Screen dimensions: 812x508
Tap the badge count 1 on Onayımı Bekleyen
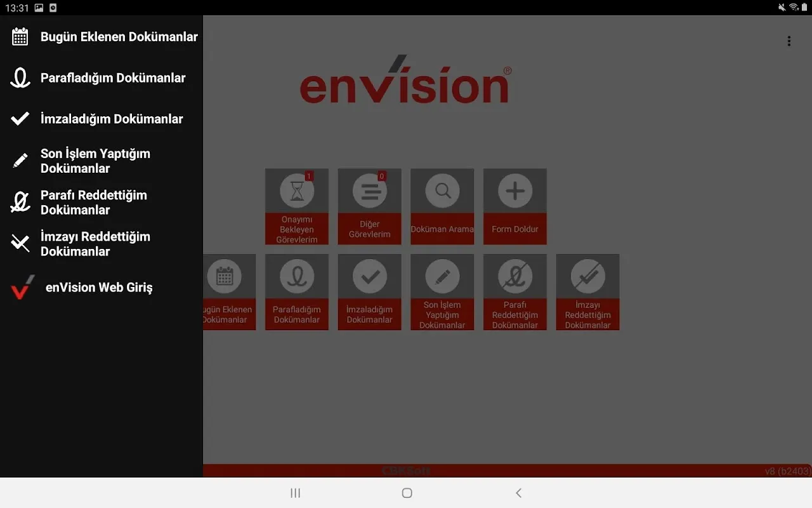tap(309, 176)
